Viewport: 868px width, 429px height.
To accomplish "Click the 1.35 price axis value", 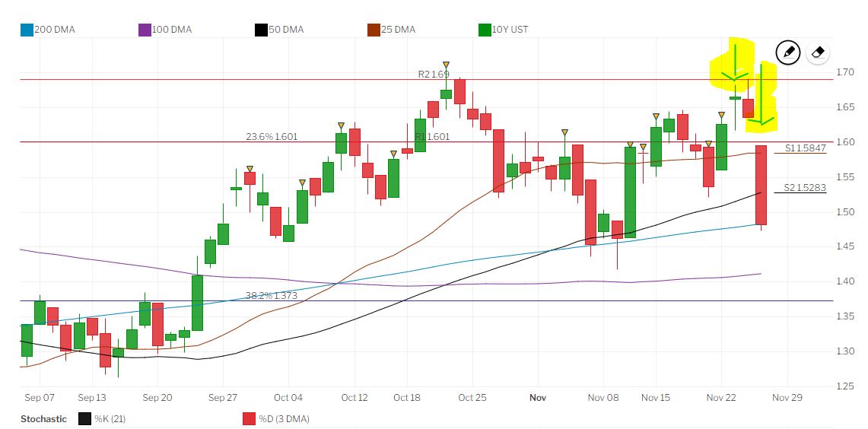I will tap(844, 316).
